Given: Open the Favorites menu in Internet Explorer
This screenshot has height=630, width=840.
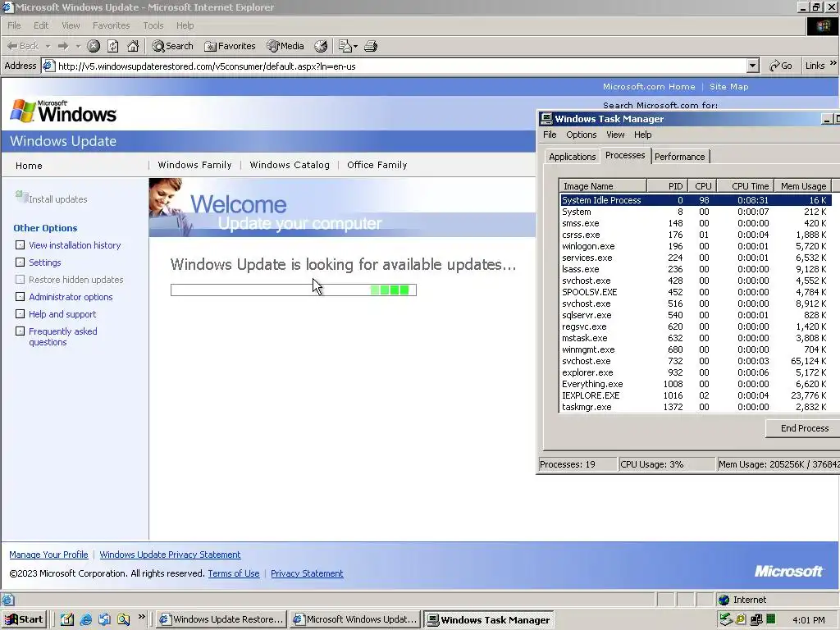Looking at the screenshot, I should pyautogui.click(x=111, y=25).
